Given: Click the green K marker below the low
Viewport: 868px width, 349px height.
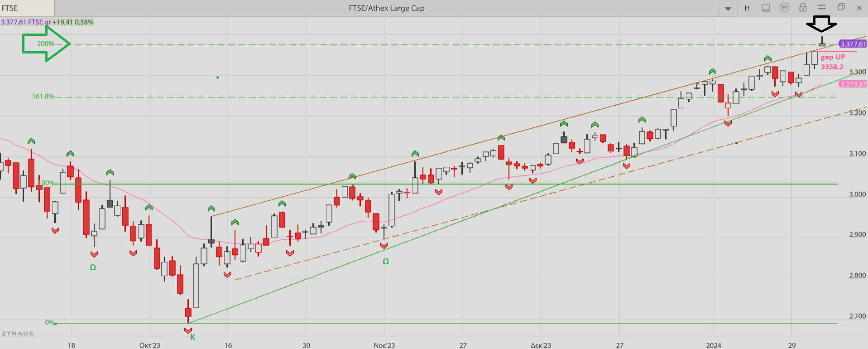Looking at the screenshot, I should 192,337.
